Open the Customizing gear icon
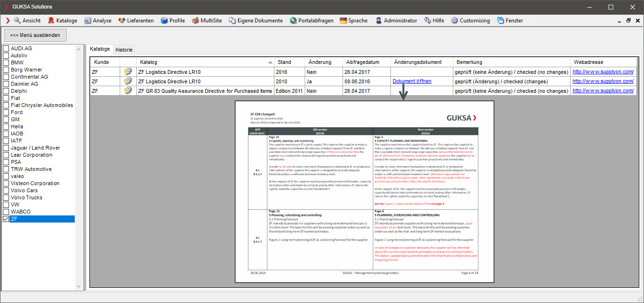 pos(455,20)
